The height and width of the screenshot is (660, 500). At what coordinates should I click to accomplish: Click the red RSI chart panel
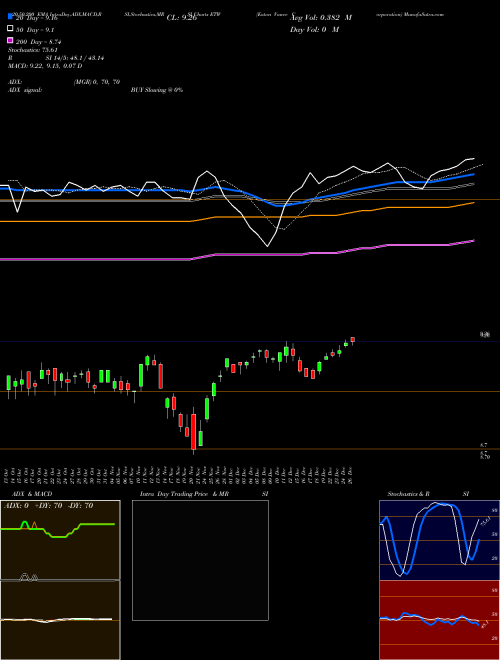coord(439,620)
